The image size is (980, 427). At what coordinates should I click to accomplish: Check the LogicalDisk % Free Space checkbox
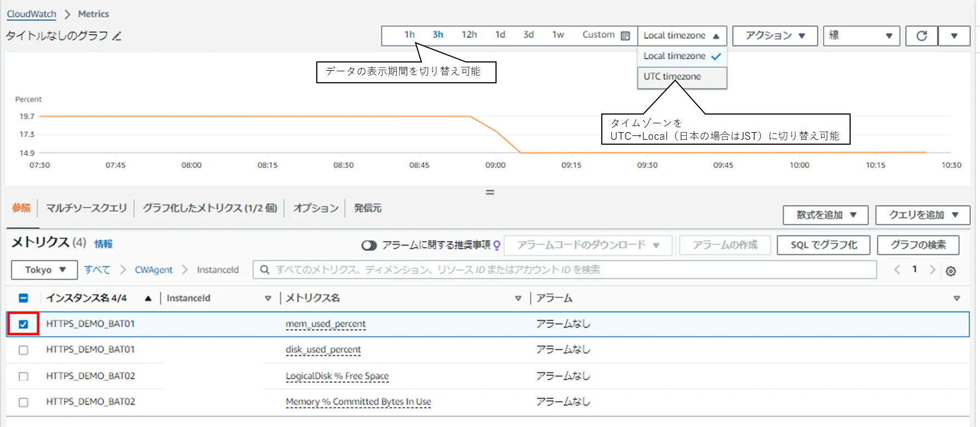coord(24,377)
